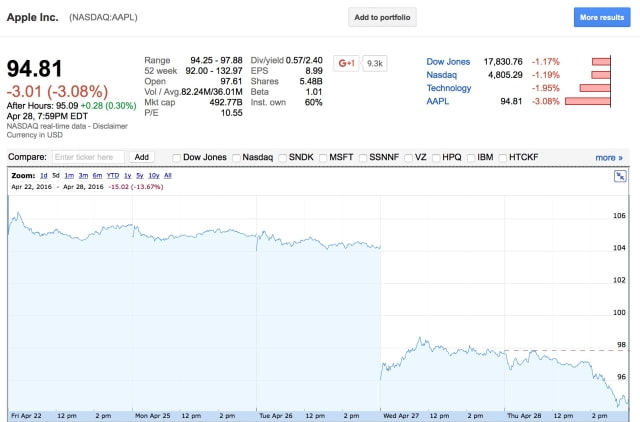Screen dimensions: 640x422
Task: Click the Range value 94.25 - 97.88
Action: [x=216, y=60]
